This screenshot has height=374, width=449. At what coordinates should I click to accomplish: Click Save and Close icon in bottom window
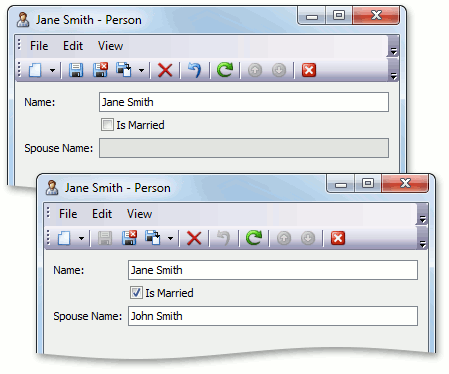coord(129,238)
